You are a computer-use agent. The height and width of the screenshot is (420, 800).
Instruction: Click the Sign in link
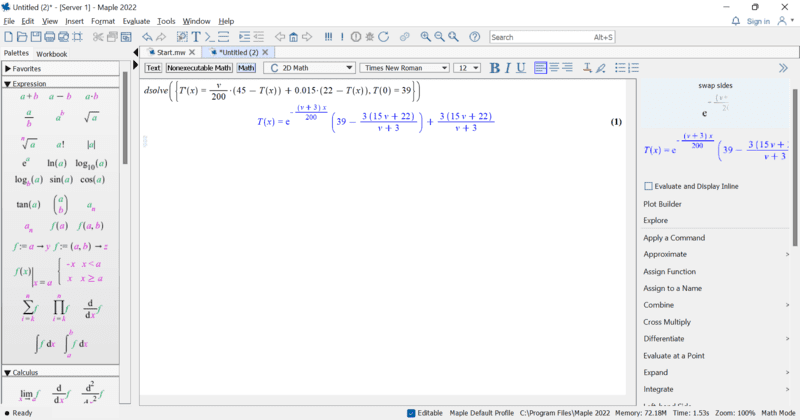point(757,21)
